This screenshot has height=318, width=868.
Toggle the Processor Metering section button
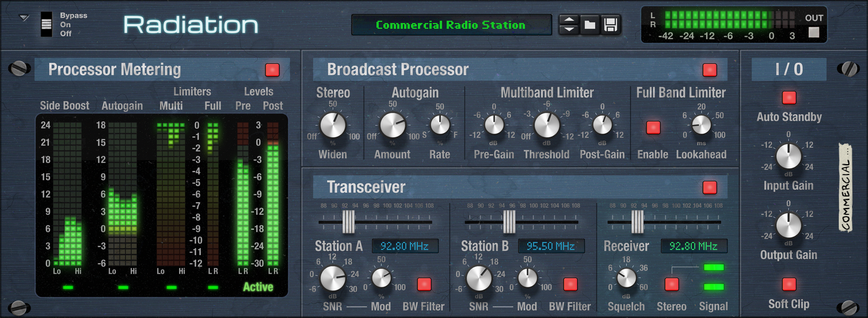pyautogui.click(x=272, y=70)
